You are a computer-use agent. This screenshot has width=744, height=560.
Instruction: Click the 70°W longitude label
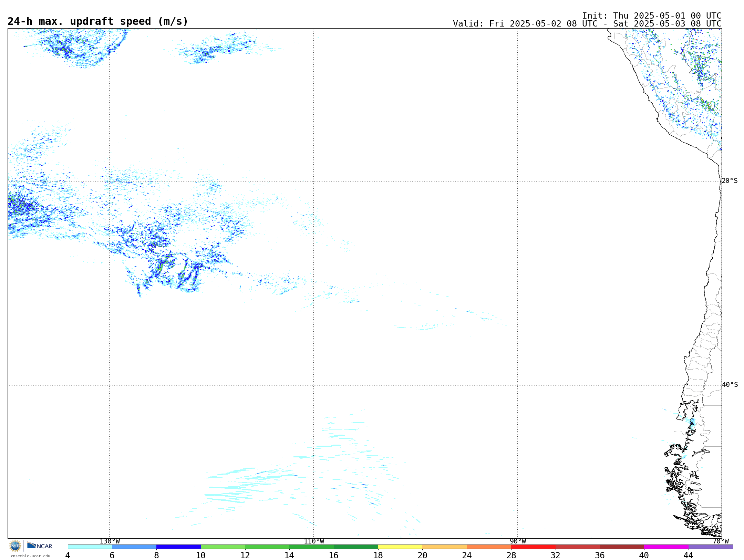point(721,541)
